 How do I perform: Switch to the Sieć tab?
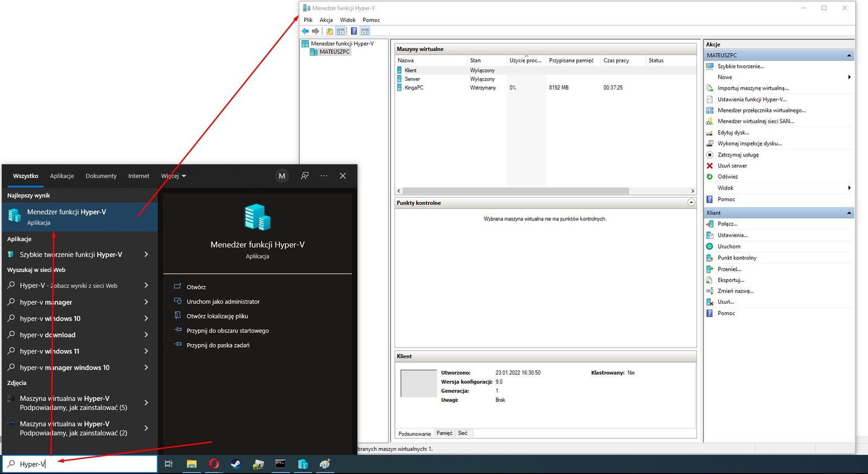click(463, 433)
